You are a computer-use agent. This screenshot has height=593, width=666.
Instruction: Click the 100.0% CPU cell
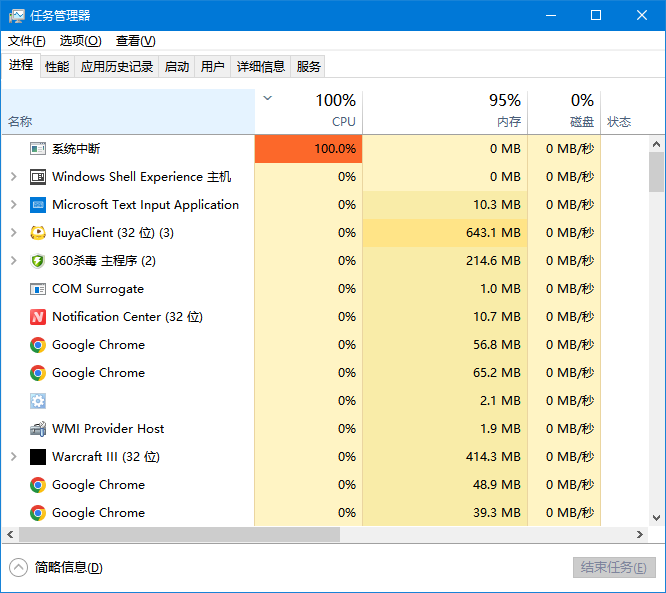tap(309, 149)
